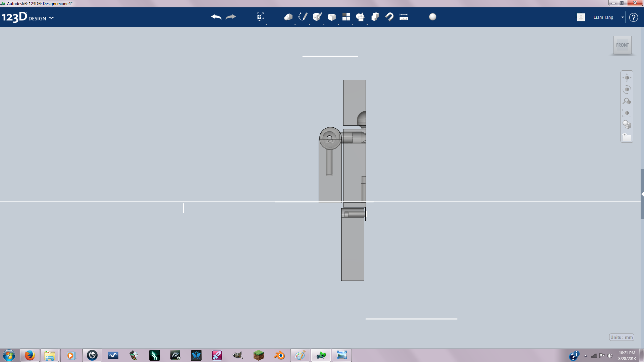Viewport: 644px width, 362px height.
Task: Click the 123D Design logo
Action: 24,17
